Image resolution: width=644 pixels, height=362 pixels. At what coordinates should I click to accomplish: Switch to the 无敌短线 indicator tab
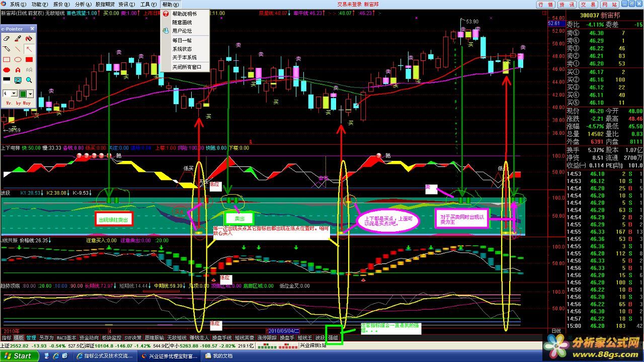[177, 338]
